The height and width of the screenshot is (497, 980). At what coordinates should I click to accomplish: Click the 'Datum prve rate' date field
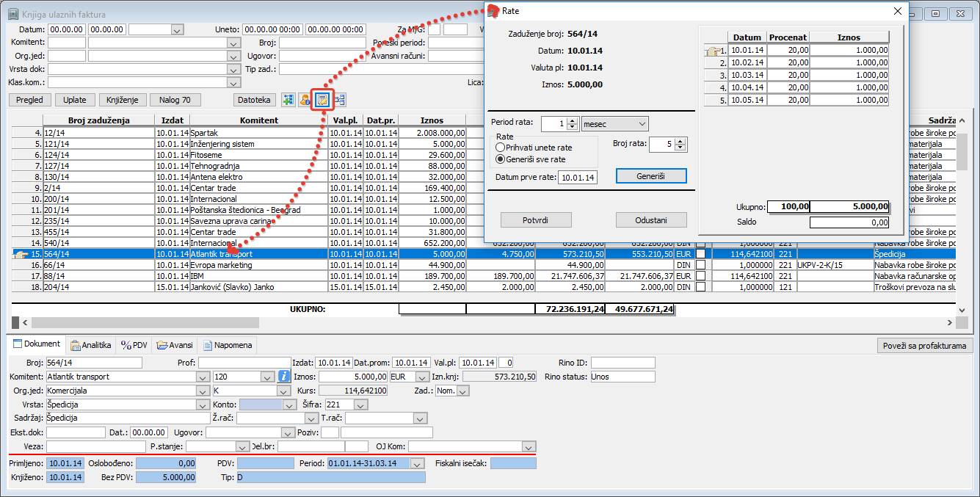(x=577, y=178)
